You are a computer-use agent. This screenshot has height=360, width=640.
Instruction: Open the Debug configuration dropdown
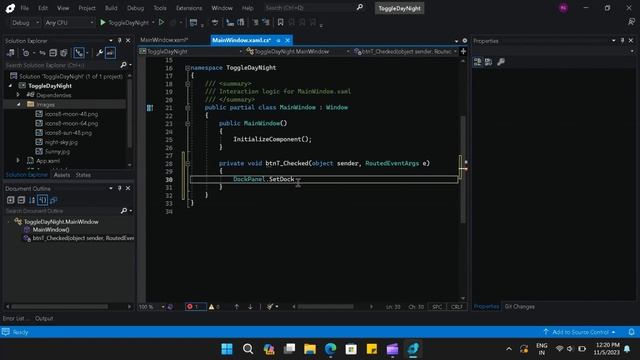25,23
